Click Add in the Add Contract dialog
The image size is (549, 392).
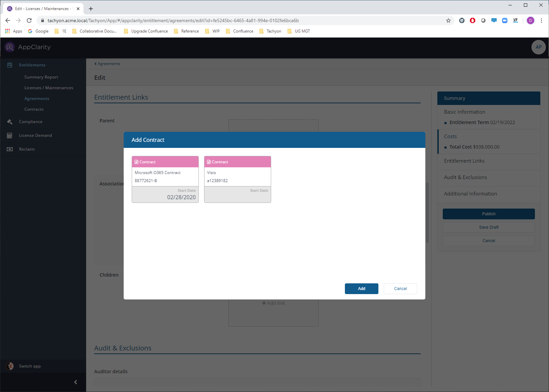[362, 289]
